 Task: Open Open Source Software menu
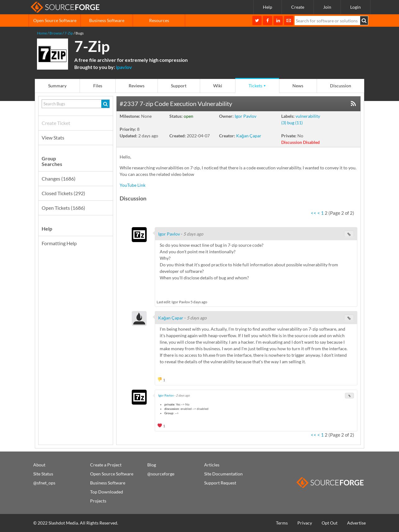point(55,21)
